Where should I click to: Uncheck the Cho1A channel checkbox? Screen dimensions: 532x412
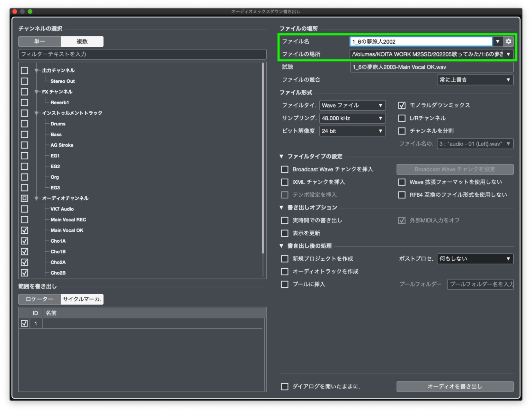(25, 241)
